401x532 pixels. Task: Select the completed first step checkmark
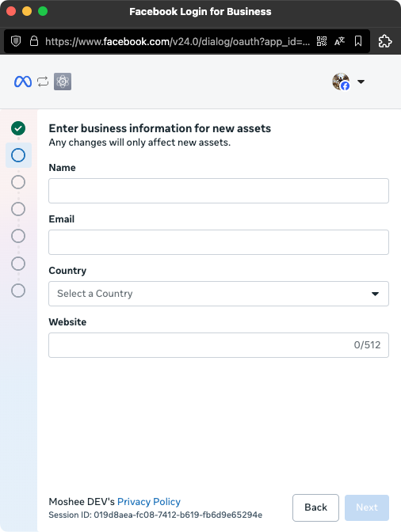point(18,128)
